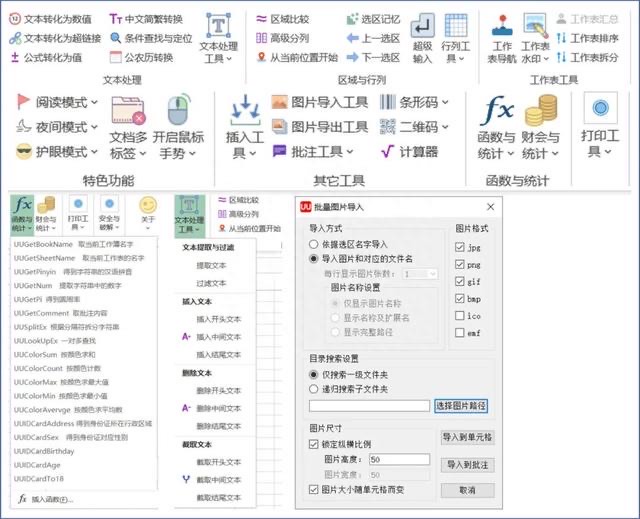Image resolution: width=640 pixels, height=519 pixels.
Task: Click the 取消 button in the dialog
Action: pos(467,490)
